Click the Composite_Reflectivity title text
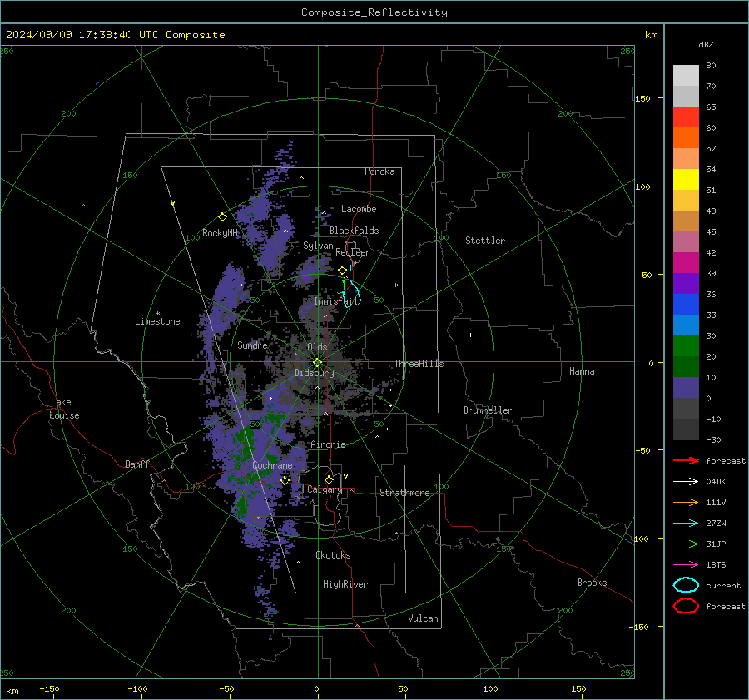 [x=374, y=12]
